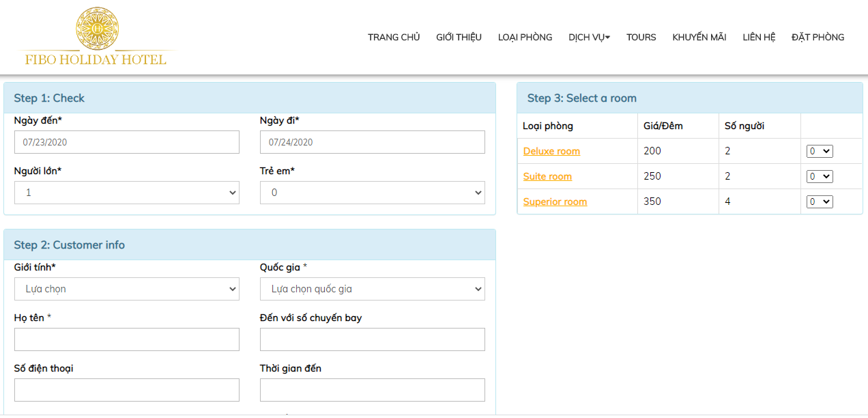Open the Quốc gia country dropdown
The image size is (868, 418).
[372, 289]
